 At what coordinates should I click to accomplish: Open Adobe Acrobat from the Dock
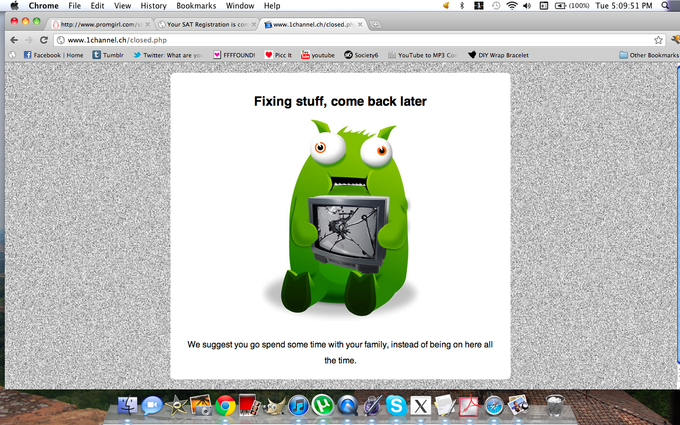(x=469, y=406)
